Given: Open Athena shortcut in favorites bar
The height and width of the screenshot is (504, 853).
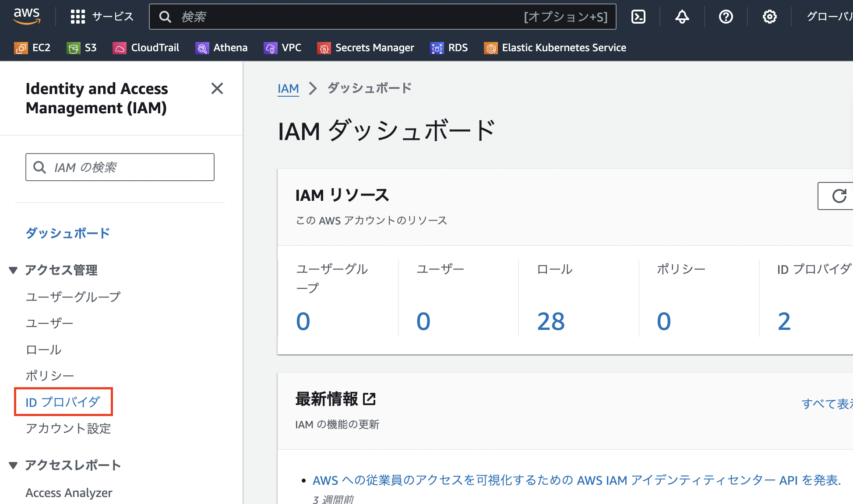Looking at the screenshot, I should click(221, 48).
